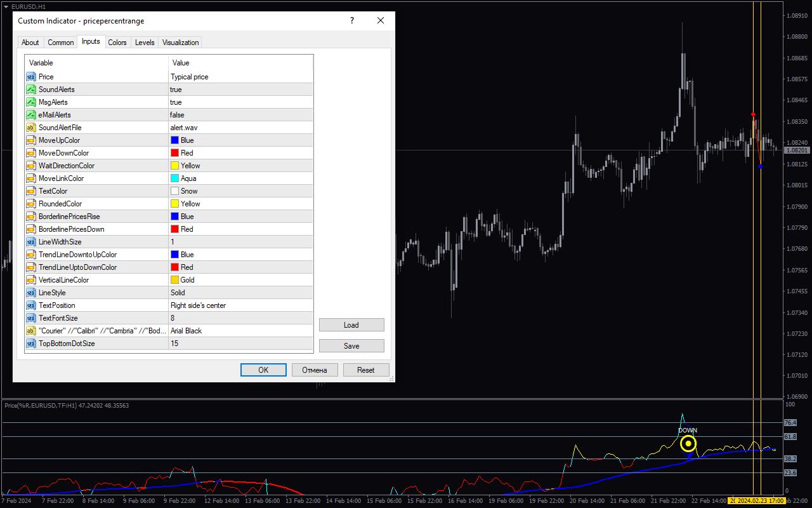Click the yellow DOWN circle signal marker

click(x=688, y=444)
